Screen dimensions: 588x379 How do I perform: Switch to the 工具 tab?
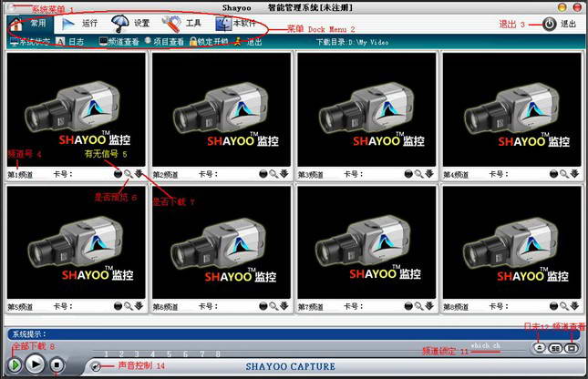[181, 24]
